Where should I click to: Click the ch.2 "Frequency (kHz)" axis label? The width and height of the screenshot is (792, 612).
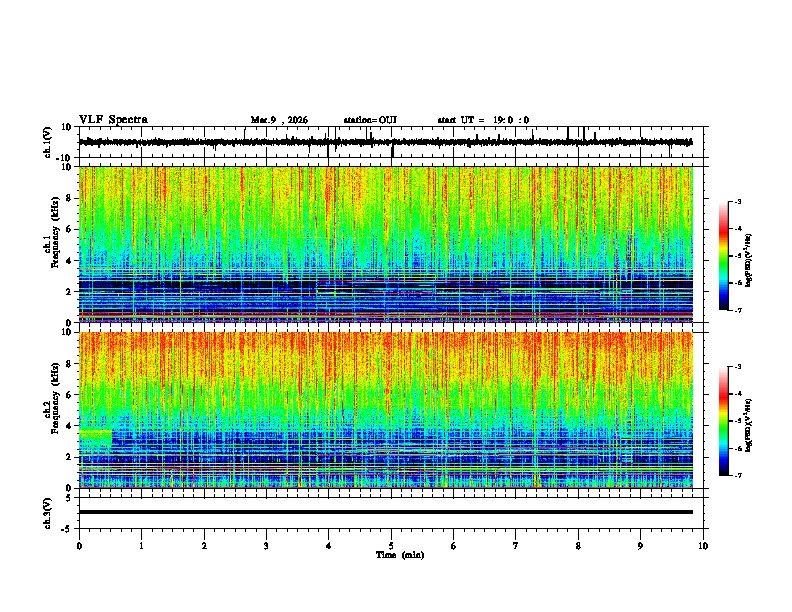pyautogui.click(x=55, y=398)
